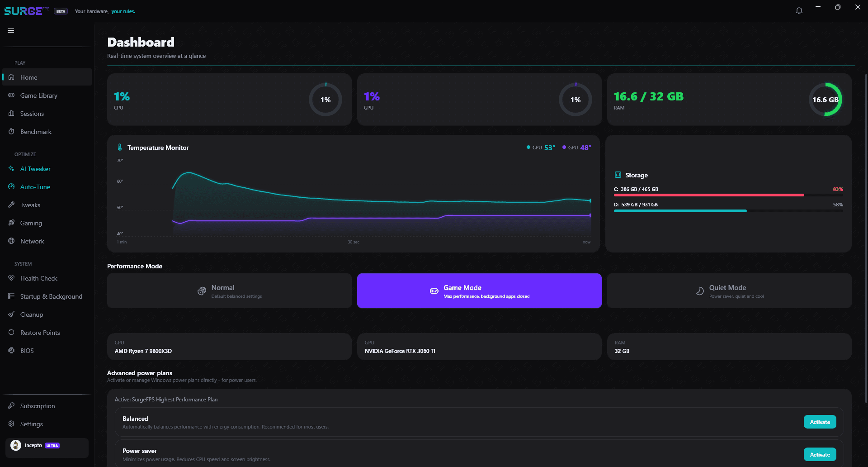Select Normal performance mode
Image resolution: width=868 pixels, height=467 pixels.
click(229, 291)
